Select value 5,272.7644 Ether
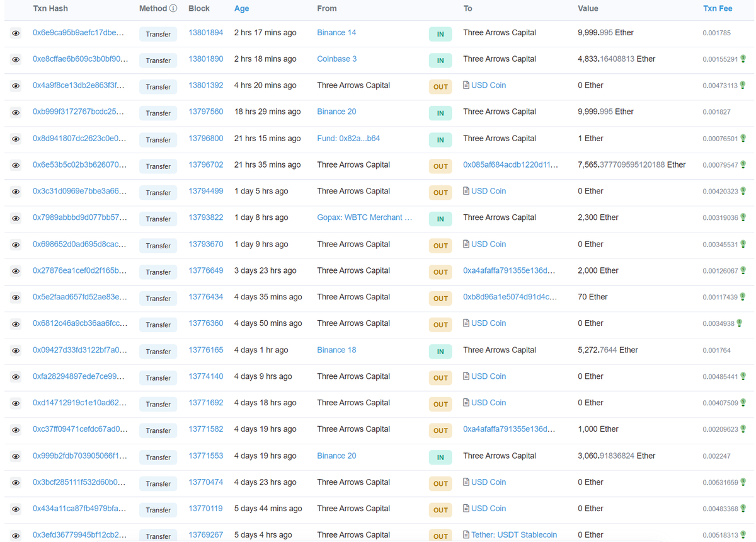 click(x=607, y=350)
